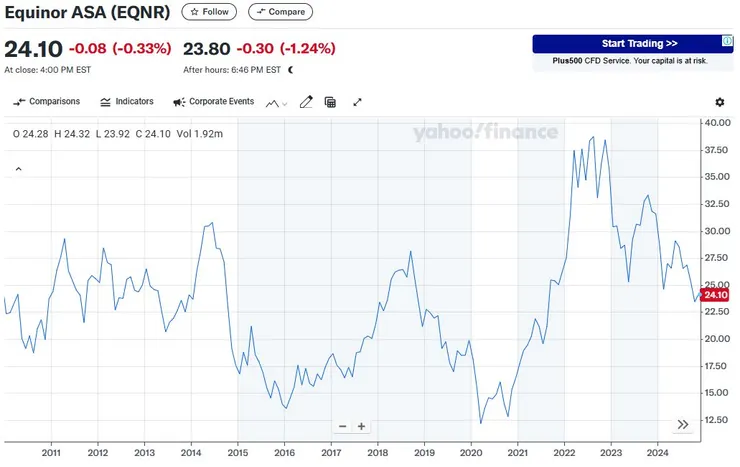Click the Start Trading ad banner
This screenshot has height=467, width=740.
(633, 44)
